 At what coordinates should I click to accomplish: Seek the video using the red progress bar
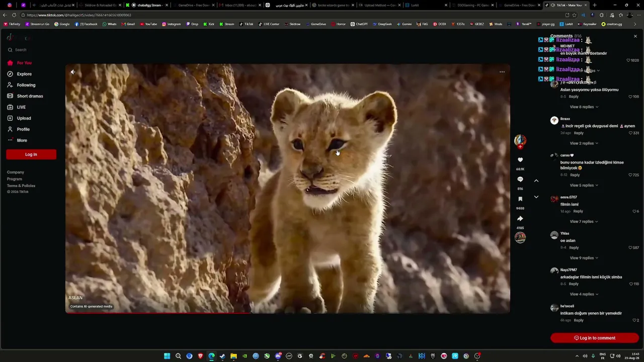tap(288, 313)
